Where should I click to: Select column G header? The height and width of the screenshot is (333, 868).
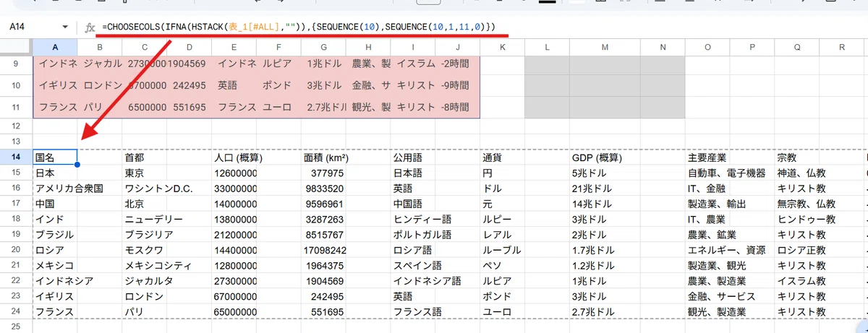tap(323, 46)
